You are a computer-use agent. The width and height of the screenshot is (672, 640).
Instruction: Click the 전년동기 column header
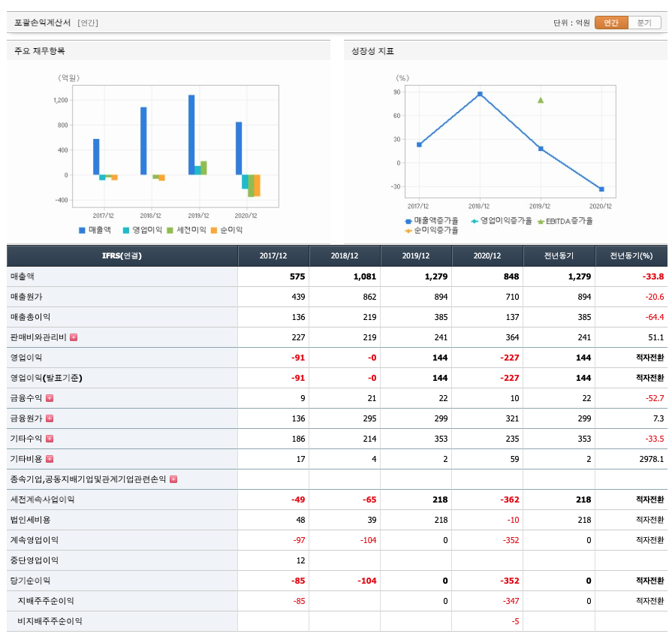[x=559, y=256]
